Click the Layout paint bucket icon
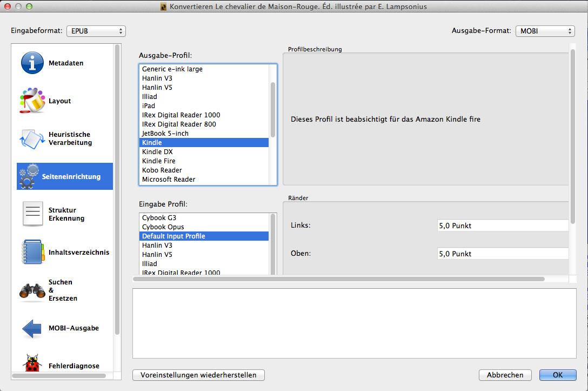 [x=32, y=101]
